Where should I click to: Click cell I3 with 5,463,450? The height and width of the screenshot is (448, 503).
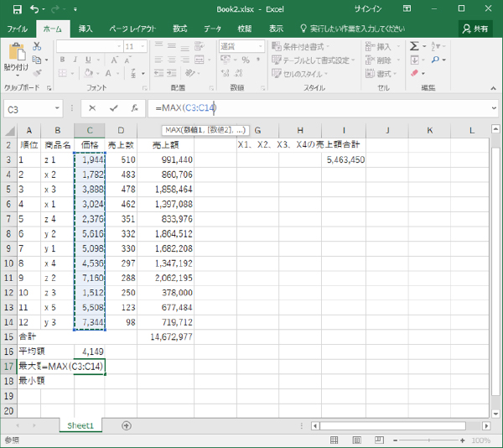pyautogui.click(x=344, y=159)
